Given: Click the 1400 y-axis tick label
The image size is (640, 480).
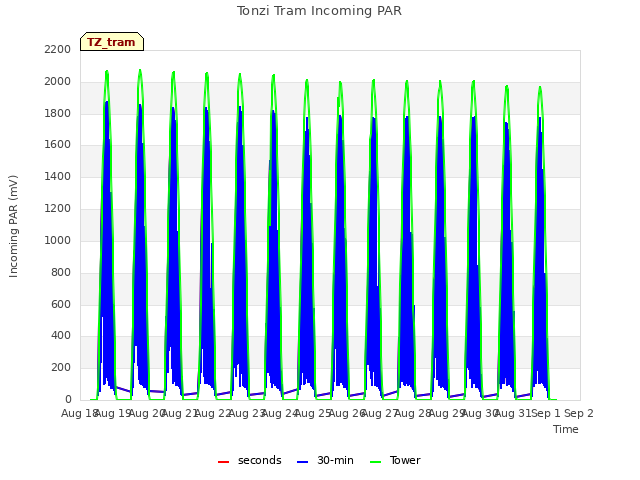Looking at the screenshot, I should coord(58,177).
